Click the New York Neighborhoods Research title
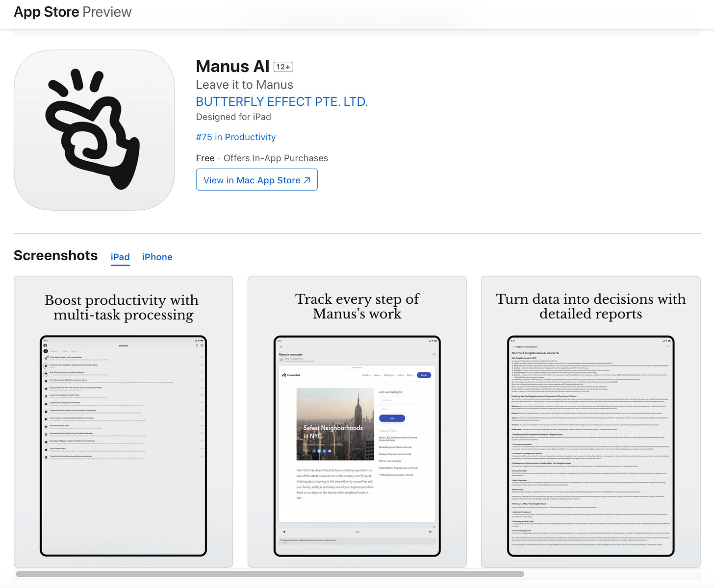Image resolution: width=714 pixels, height=588 pixels. [535, 353]
